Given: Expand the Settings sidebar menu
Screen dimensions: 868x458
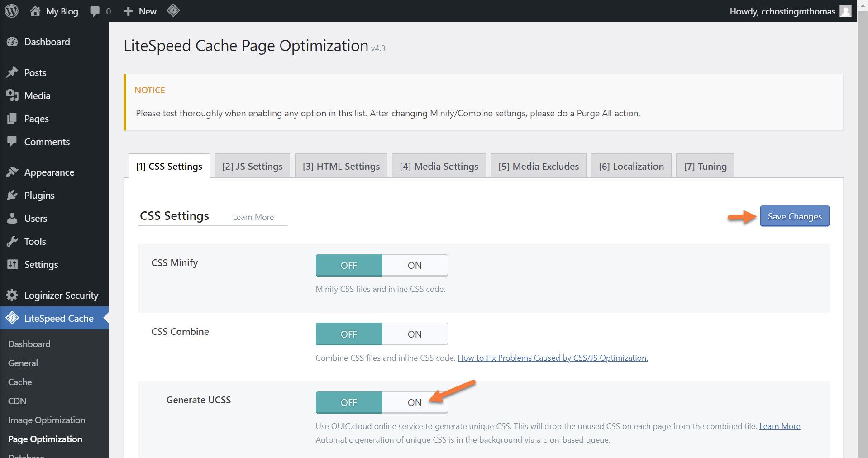Looking at the screenshot, I should pos(41,265).
